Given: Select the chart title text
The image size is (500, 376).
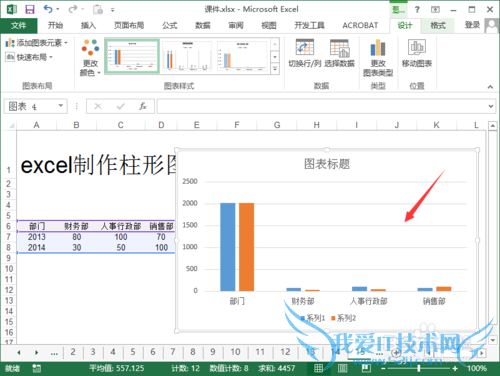Looking at the screenshot, I should 327,164.
